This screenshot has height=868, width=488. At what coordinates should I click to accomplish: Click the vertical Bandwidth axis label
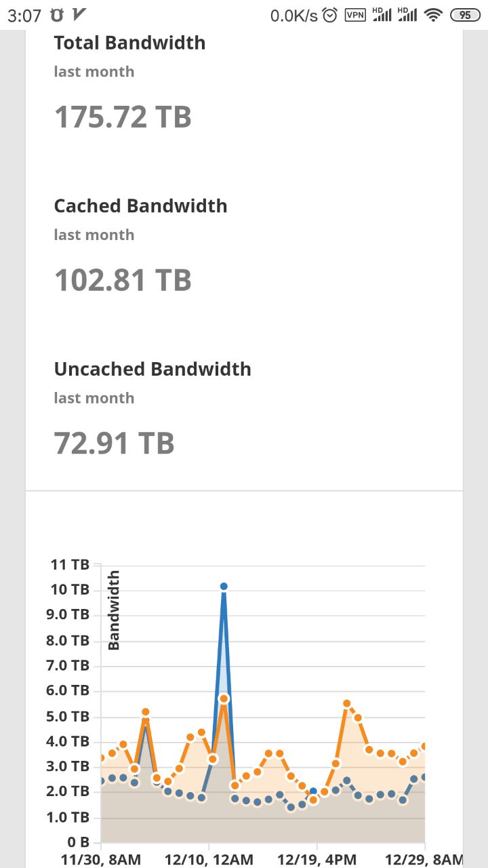[114, 610]
